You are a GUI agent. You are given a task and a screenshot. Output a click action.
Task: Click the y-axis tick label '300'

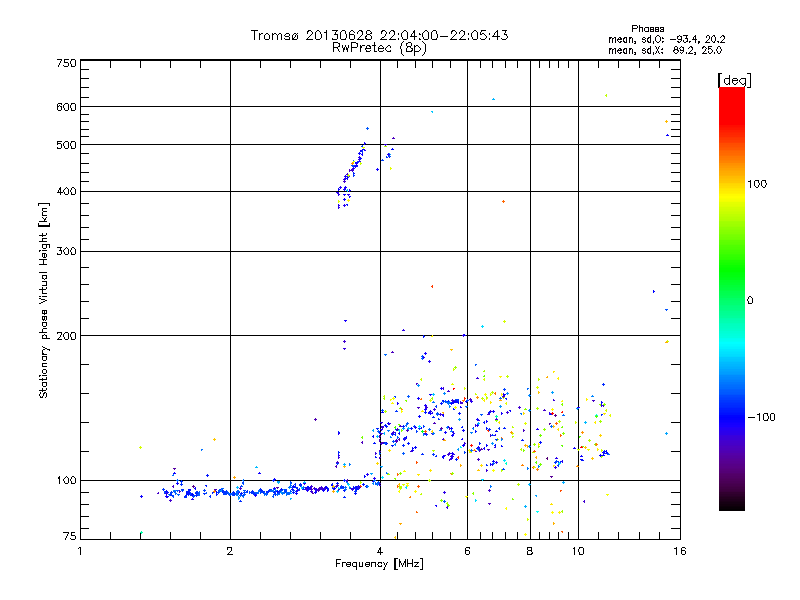pos(67,252)
